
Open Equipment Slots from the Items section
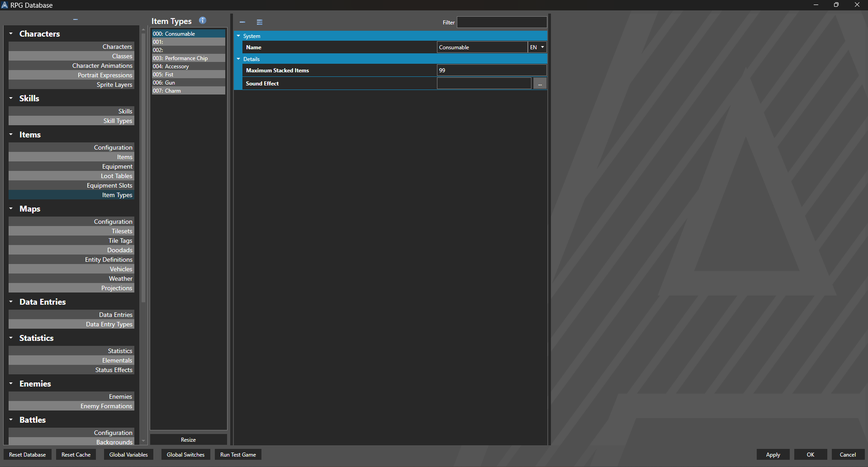coord(109,185)
